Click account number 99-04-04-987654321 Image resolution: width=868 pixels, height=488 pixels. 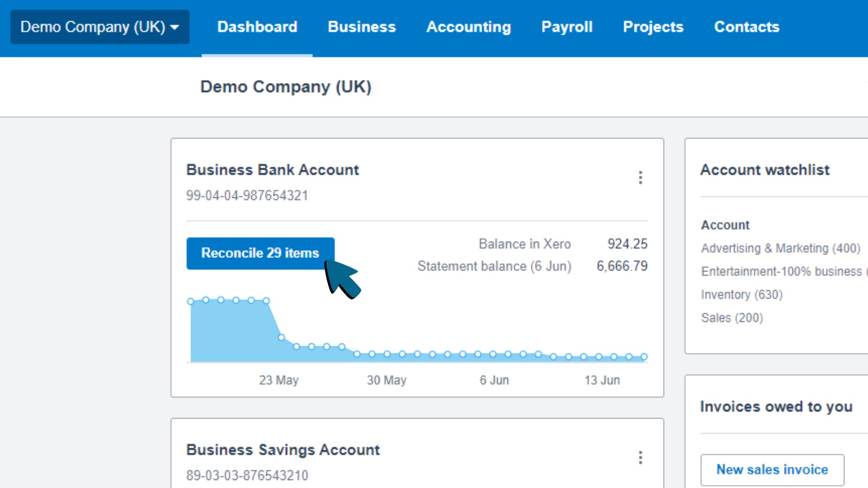pos(247,196)
